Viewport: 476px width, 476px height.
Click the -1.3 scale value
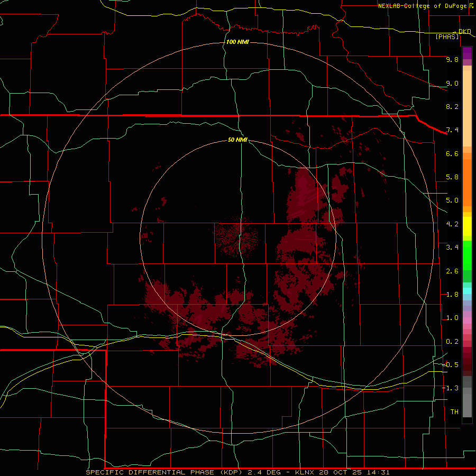tap(450, 388)
